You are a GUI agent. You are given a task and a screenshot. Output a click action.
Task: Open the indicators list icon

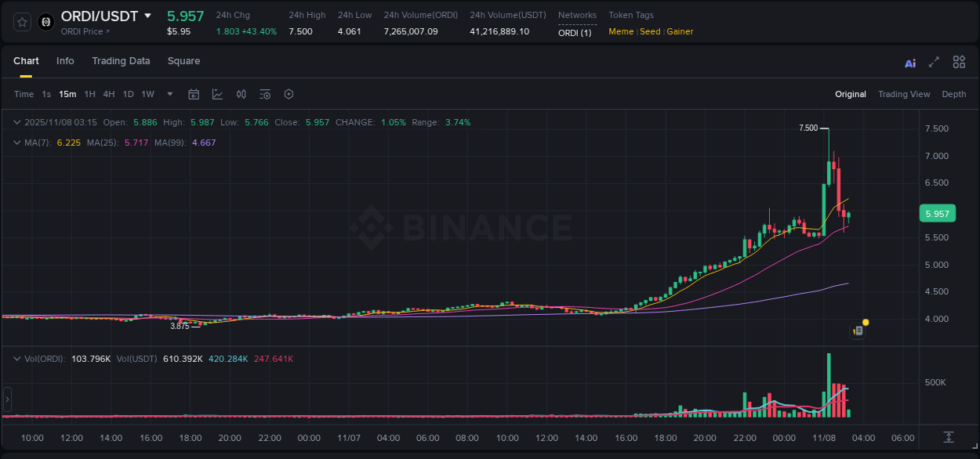click(x=265, y=94)
